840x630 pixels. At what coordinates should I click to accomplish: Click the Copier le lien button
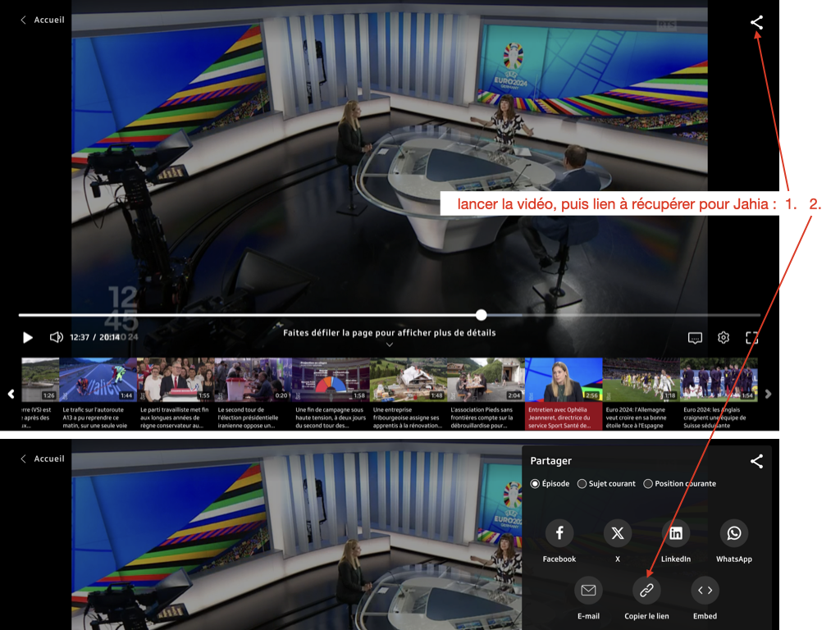646,590
